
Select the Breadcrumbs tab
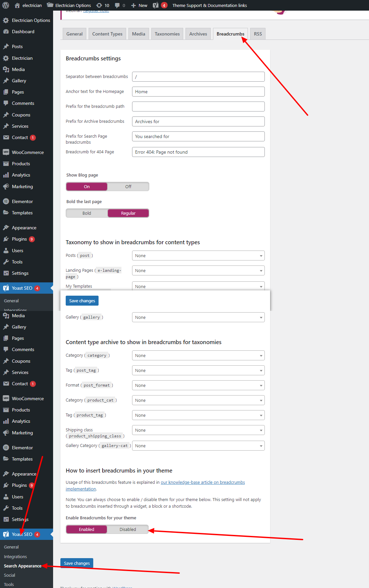pos(230,34)
